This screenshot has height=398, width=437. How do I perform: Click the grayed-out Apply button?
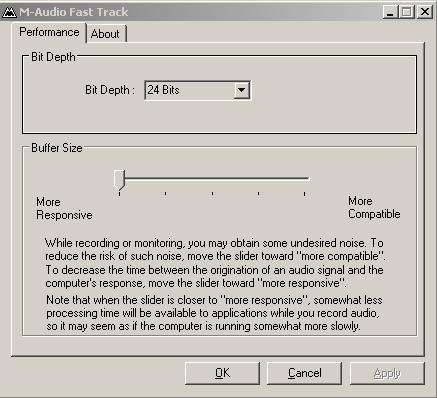pos(387,373)
